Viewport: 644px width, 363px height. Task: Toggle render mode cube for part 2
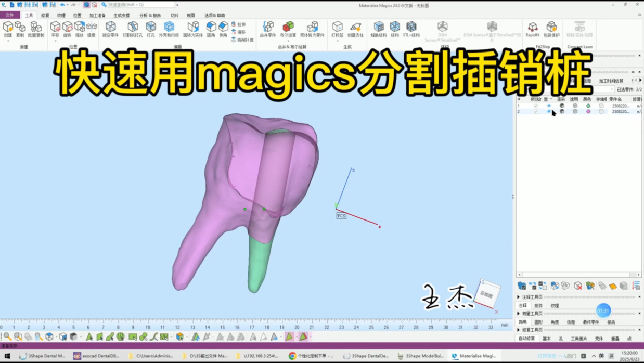(562, 111)
